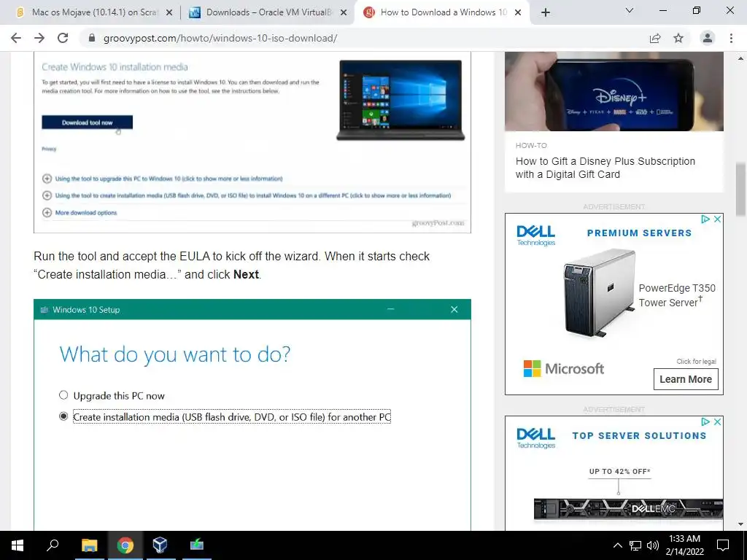Click the scrollbar up arrow
Image resolution: width=747 pixels, height=560 pixels.
click(x=740, y=58)
